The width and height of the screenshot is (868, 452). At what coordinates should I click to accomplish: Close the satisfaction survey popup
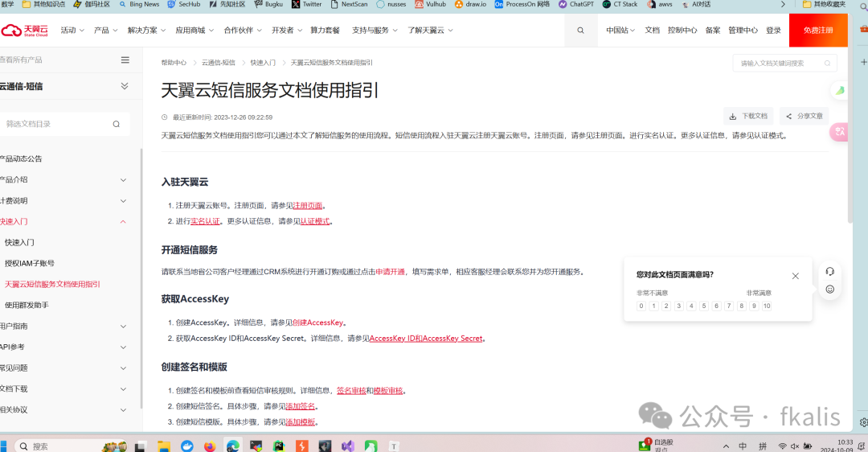796,276
